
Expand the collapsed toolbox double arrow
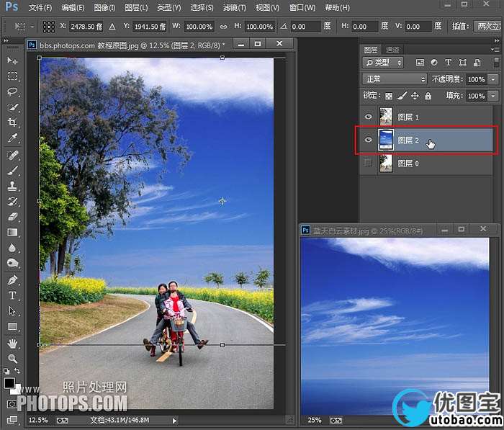[x=6, y=41]
